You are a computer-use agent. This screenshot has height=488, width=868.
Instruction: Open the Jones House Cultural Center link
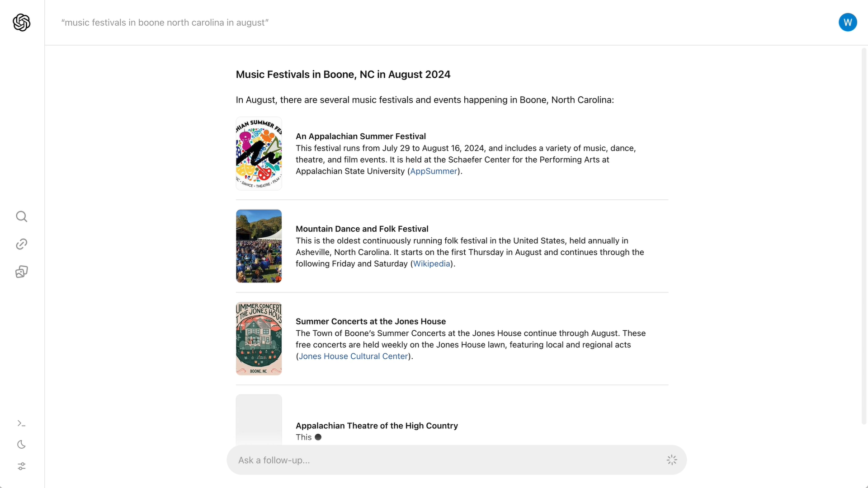(x=354, y=357)
